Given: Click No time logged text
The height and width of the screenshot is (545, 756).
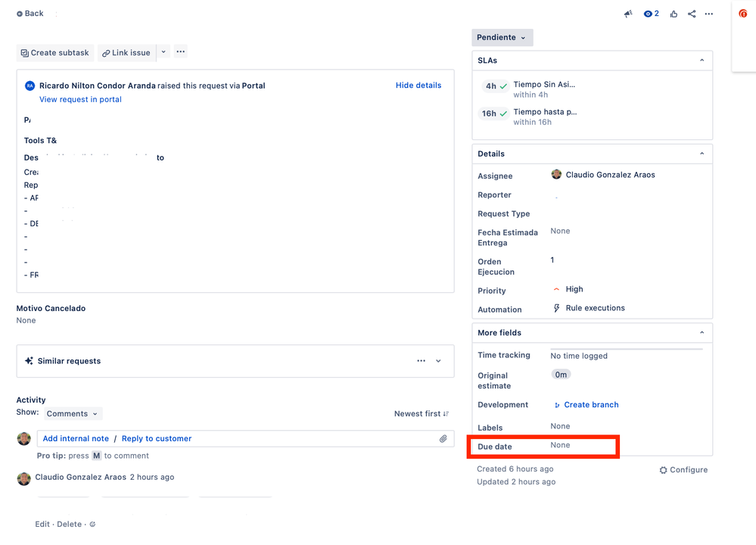Looking at the screenshot, I should click(x=579, y=356).
